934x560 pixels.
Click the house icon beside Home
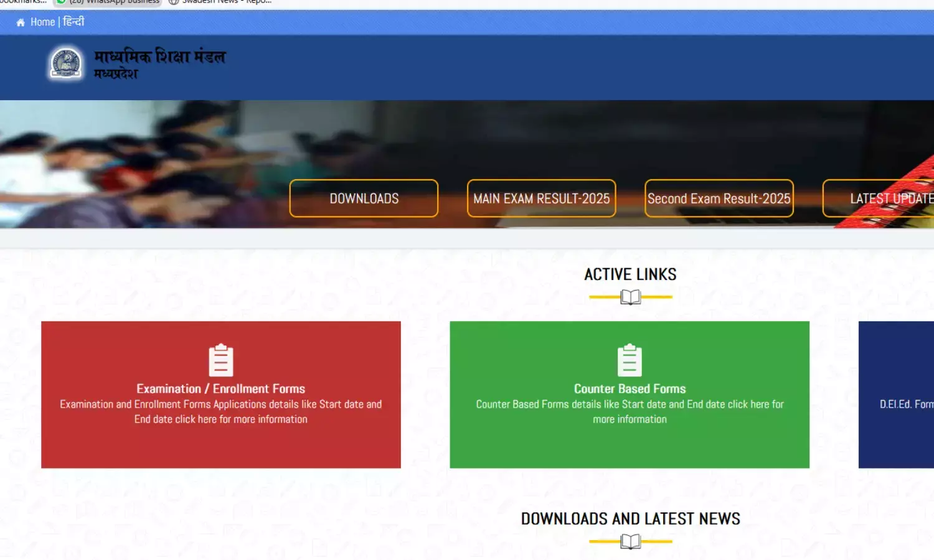tap(21, 22)
